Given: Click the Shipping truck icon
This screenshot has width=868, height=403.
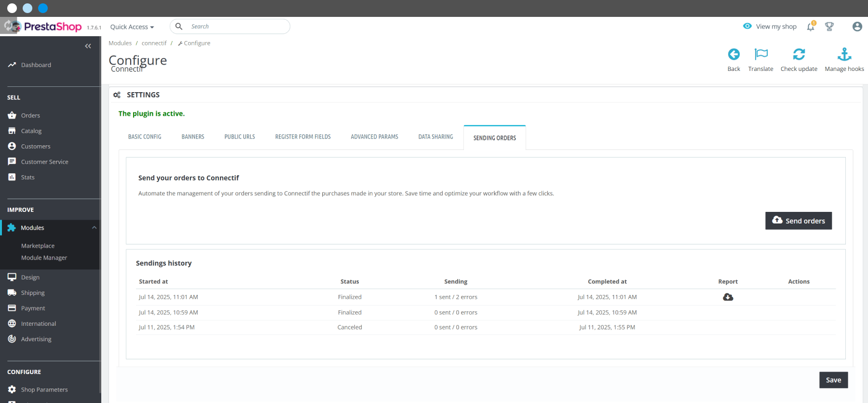Looking at the screenshot, I should click(x=12, y=292).
